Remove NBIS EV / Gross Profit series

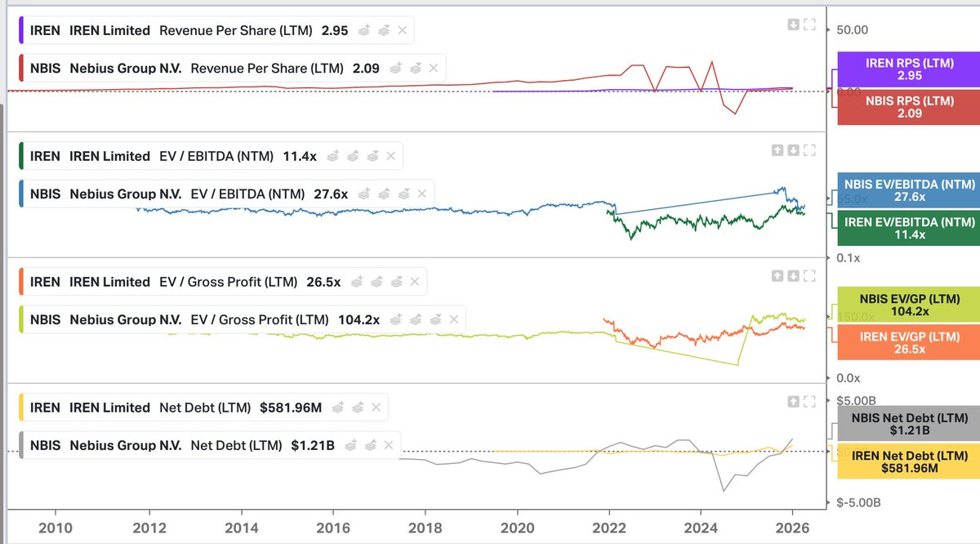[x=454, y=320]
